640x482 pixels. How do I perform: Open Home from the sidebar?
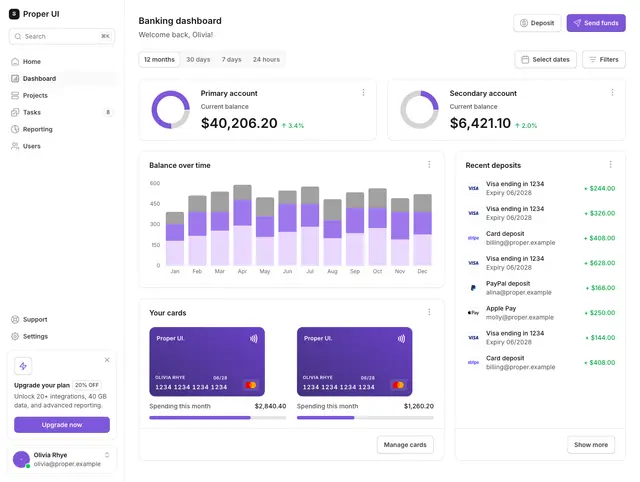pyautogui.click(x=62, y=62)
